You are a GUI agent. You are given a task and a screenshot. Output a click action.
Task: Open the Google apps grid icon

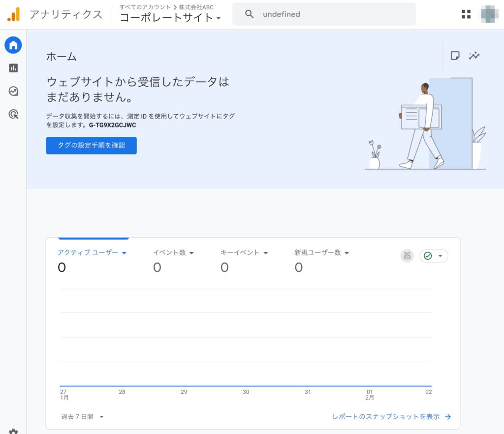click(466, 14)
